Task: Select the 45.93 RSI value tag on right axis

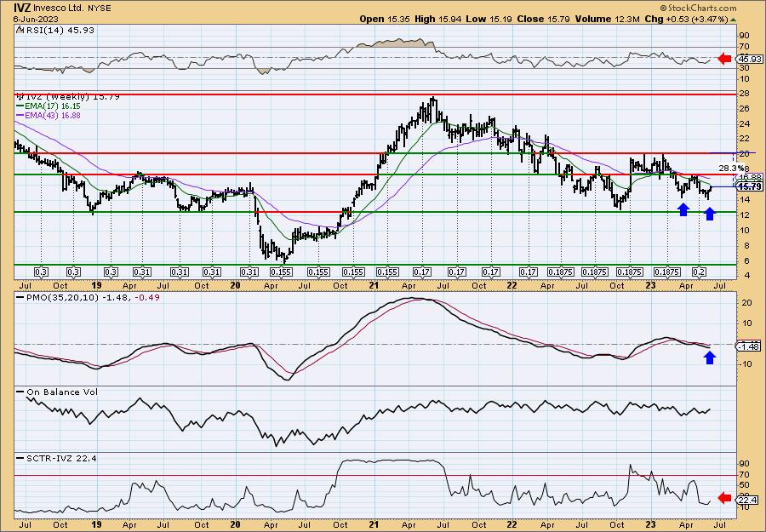Action: 748,59
